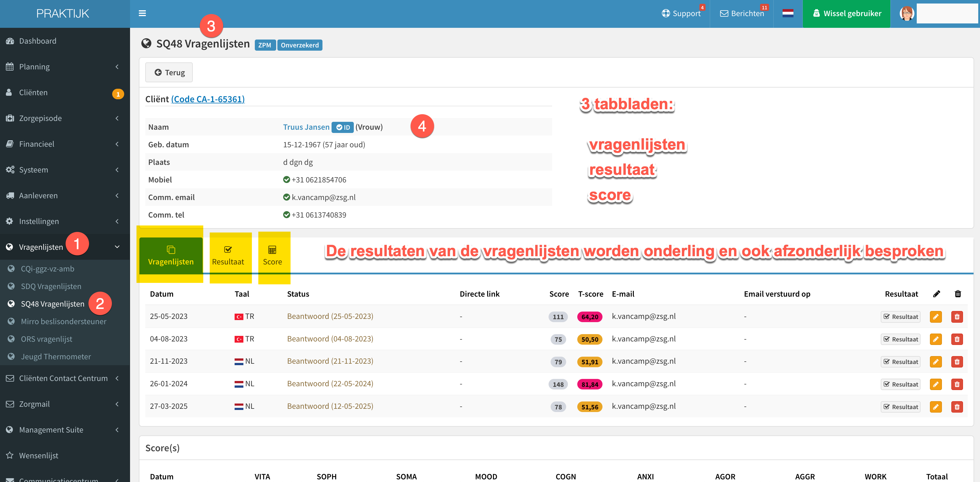Screen dimensions: 980x482
Task: Expand the Systeem menu chevron
Action: (x=117, y=170)
